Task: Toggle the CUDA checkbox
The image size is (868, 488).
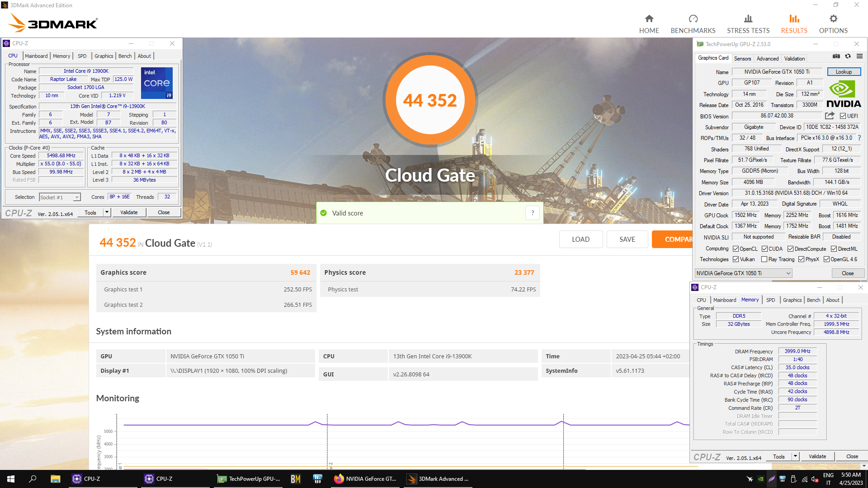Action: [764, 249]
